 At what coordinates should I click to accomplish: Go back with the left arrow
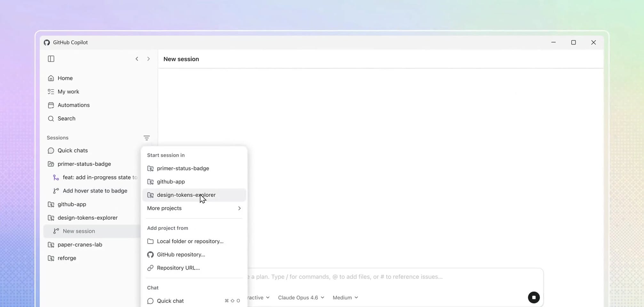[137, 59]
